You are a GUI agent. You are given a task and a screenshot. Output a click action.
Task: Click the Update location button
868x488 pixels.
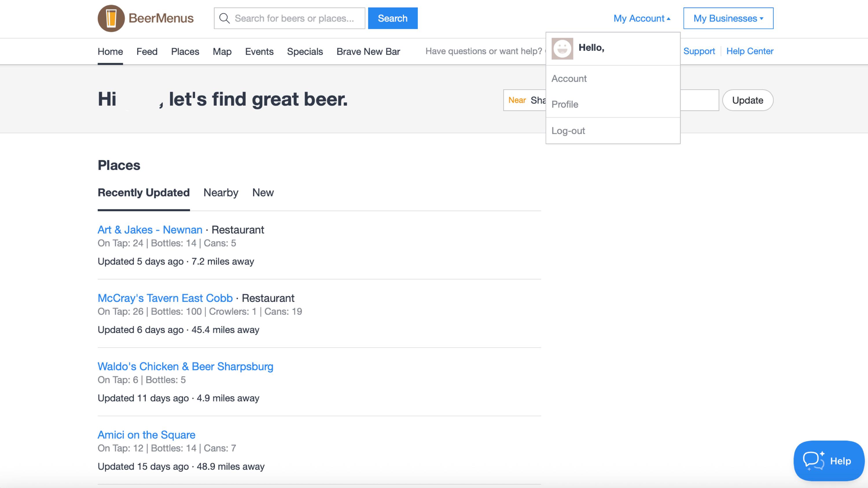tap(747, 100)
